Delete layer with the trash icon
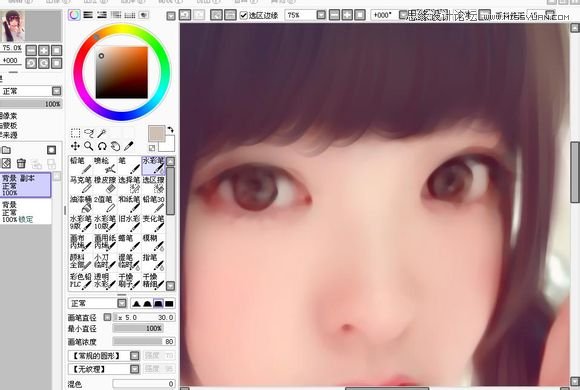Viewport: 580px width, 390px height. point(21,163)
